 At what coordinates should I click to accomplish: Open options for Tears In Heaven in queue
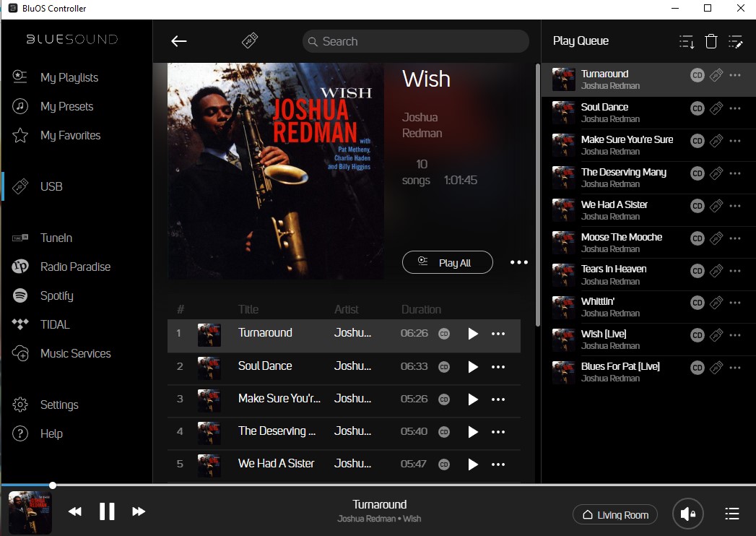click(735, 271)
